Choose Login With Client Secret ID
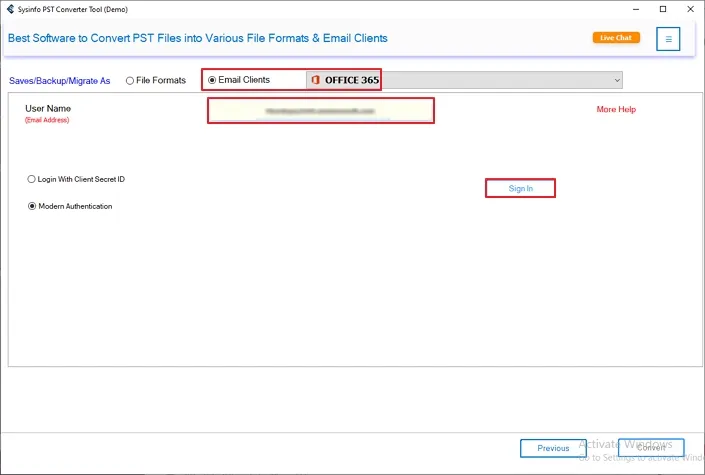The height and width of the screenshot is (475, 705). pos(76,179)
